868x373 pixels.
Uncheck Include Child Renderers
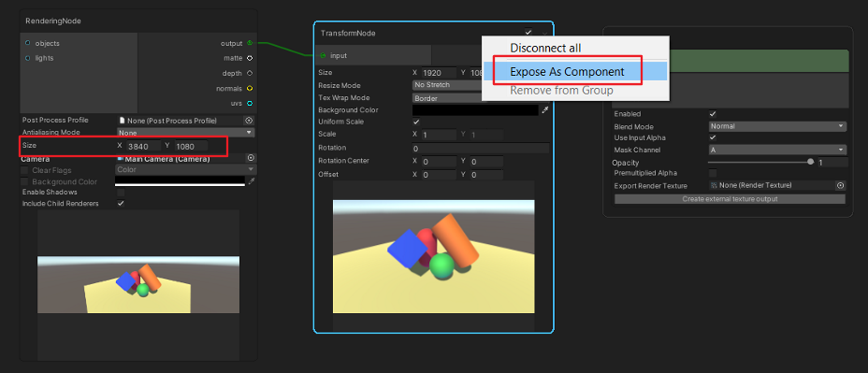click(x=121, y=204)
